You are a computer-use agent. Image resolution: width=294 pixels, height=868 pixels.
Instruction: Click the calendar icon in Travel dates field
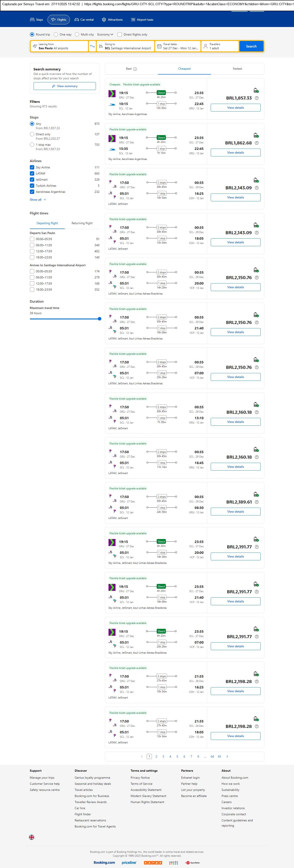point(159,46)
